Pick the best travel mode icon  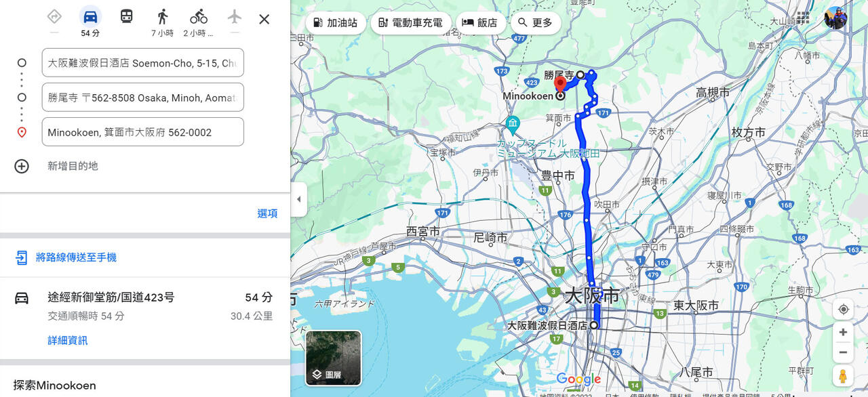[54, 17]
